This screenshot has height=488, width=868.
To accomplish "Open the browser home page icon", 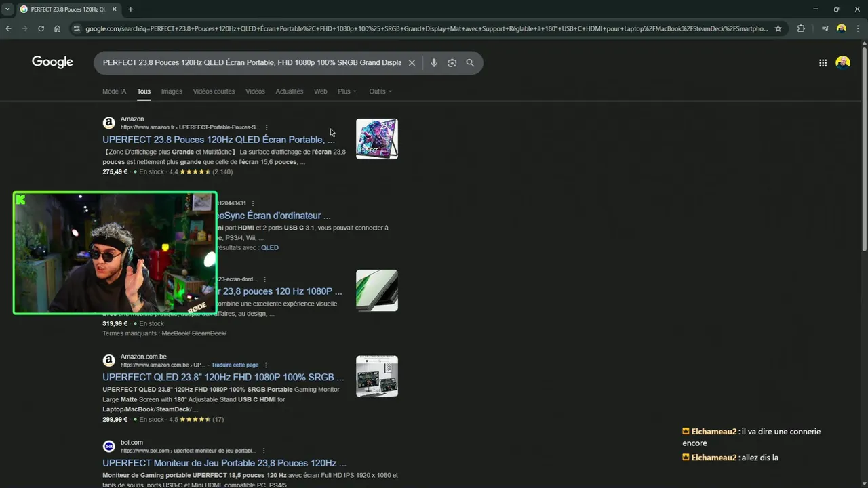I will click(57, 28).
